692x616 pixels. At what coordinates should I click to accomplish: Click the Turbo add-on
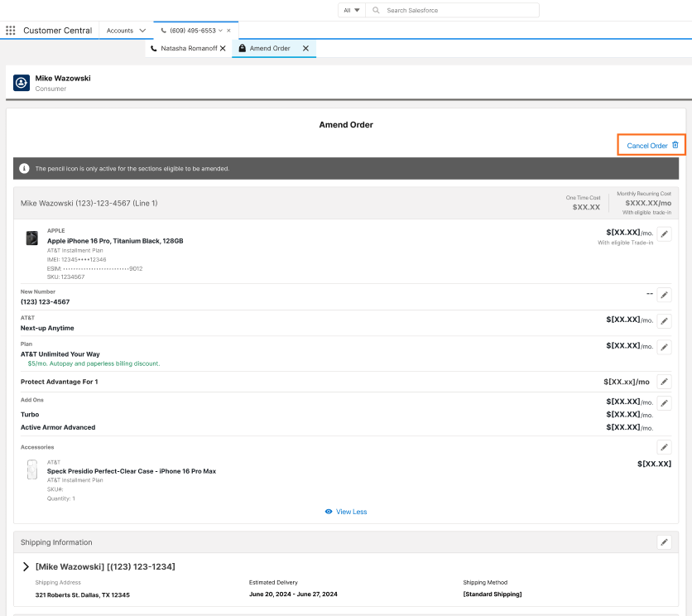pos(30,414)
